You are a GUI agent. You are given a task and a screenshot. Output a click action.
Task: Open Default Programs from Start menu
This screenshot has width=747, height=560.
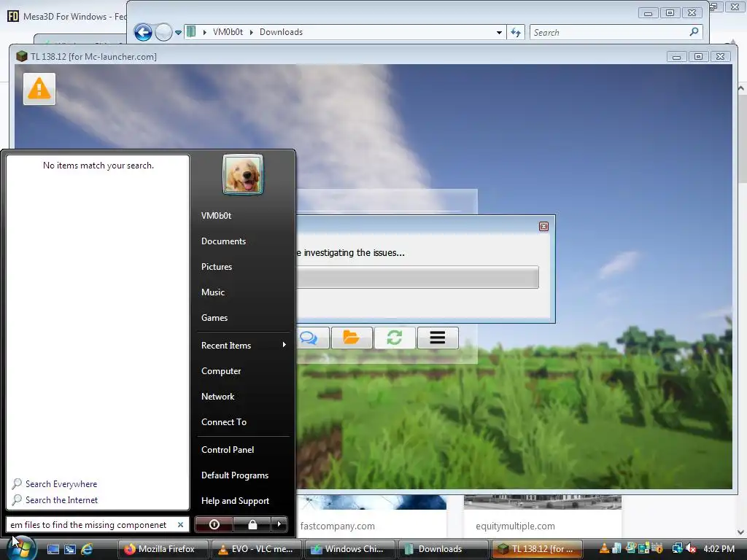click(x=235, y=475)
